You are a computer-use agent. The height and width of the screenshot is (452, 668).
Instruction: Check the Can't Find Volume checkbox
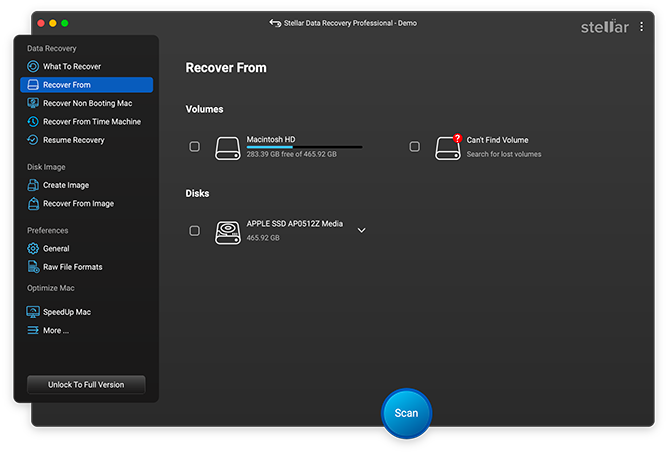click(x=414, y=147)
